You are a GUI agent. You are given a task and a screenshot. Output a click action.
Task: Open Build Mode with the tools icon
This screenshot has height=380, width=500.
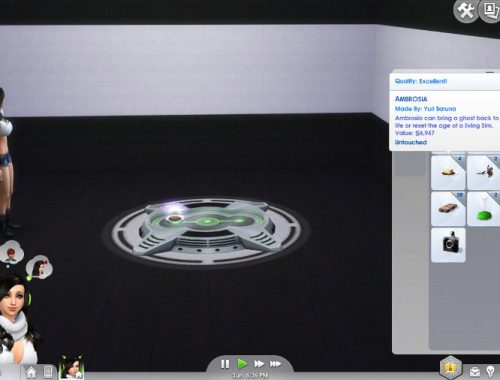tap(466, 11)
